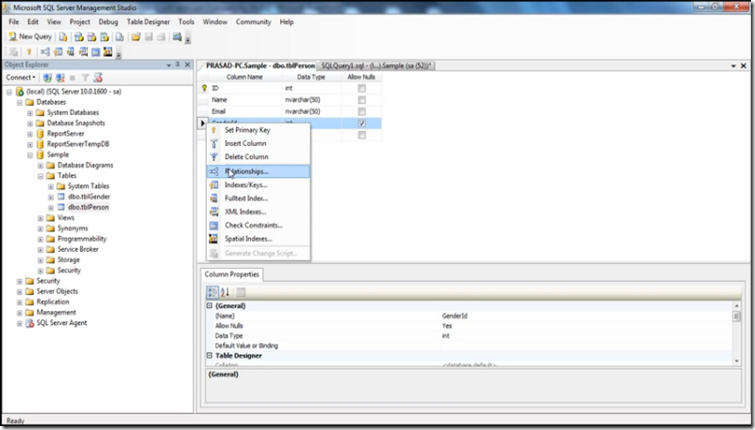Select dbo.tblPerson in Object Explorer tree
Viewport: 755px width, 430px height.
(x=89, y=208)
